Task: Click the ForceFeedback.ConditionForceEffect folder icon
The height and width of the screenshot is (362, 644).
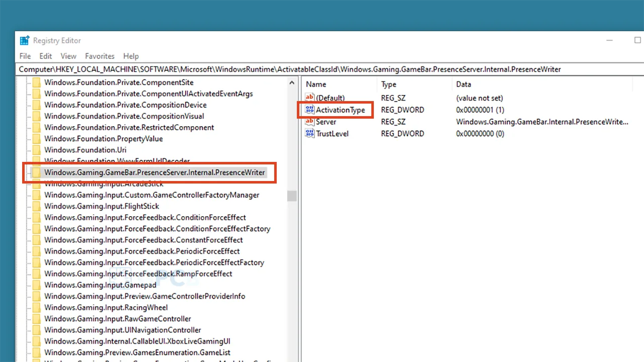Action: (36, 218)
